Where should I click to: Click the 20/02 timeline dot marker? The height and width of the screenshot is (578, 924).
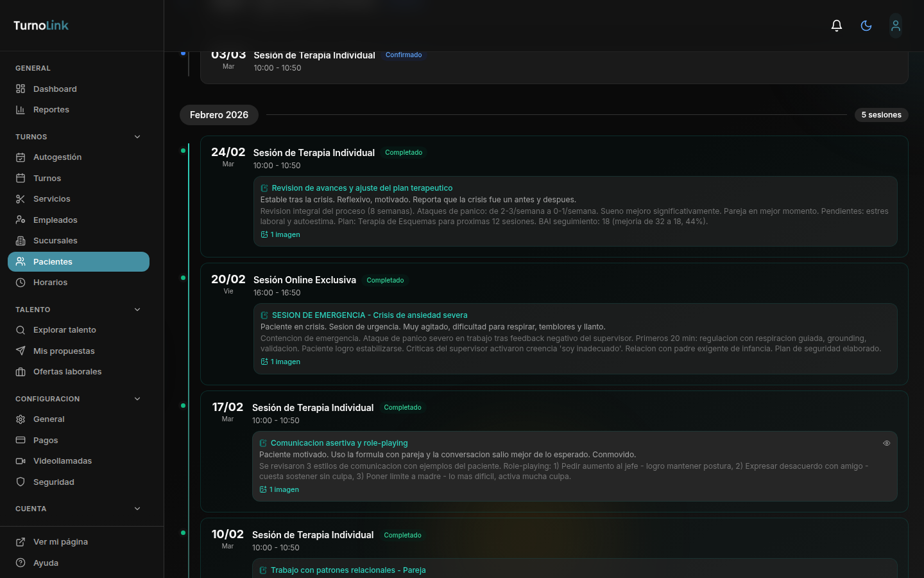pyautogui.click(x=184, y=278)
